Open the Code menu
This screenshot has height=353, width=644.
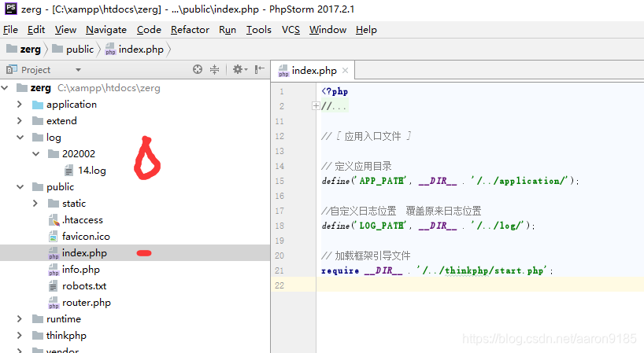(x=149, y=30)
